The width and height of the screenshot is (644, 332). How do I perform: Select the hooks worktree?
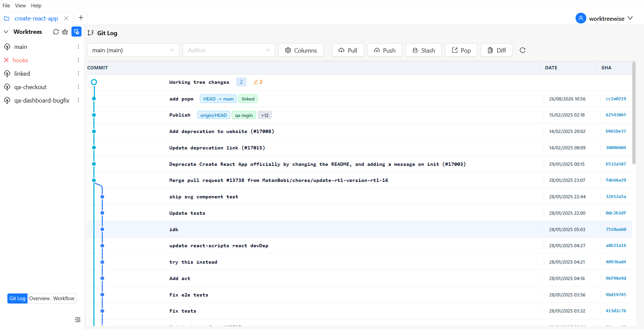pyautogui.click(x=20, y=60)
